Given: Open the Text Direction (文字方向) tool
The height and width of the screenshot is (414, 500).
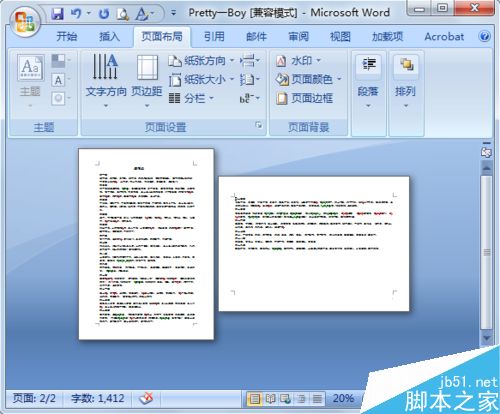Looking at the screenshot, I should point(106,81).
